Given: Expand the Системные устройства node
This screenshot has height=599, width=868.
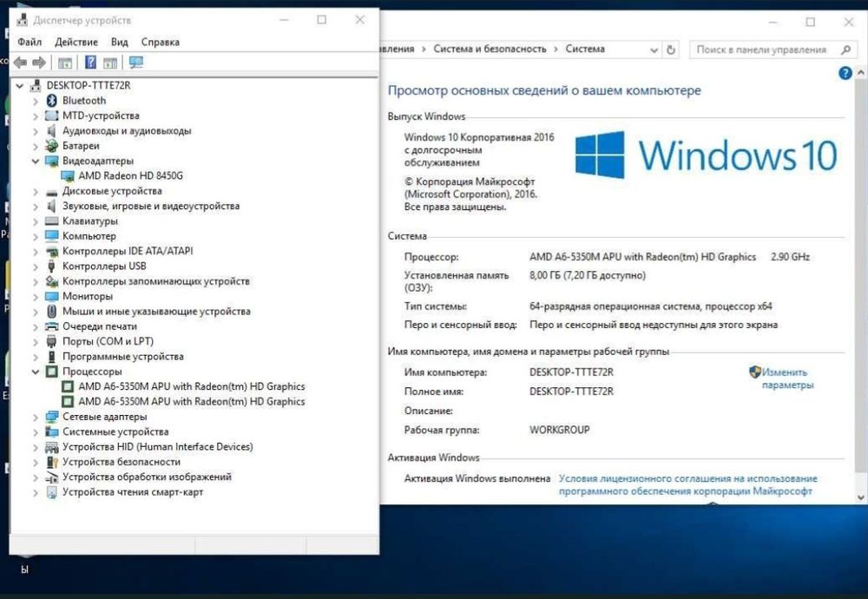Looking at the screenshot, I should 36,432.
